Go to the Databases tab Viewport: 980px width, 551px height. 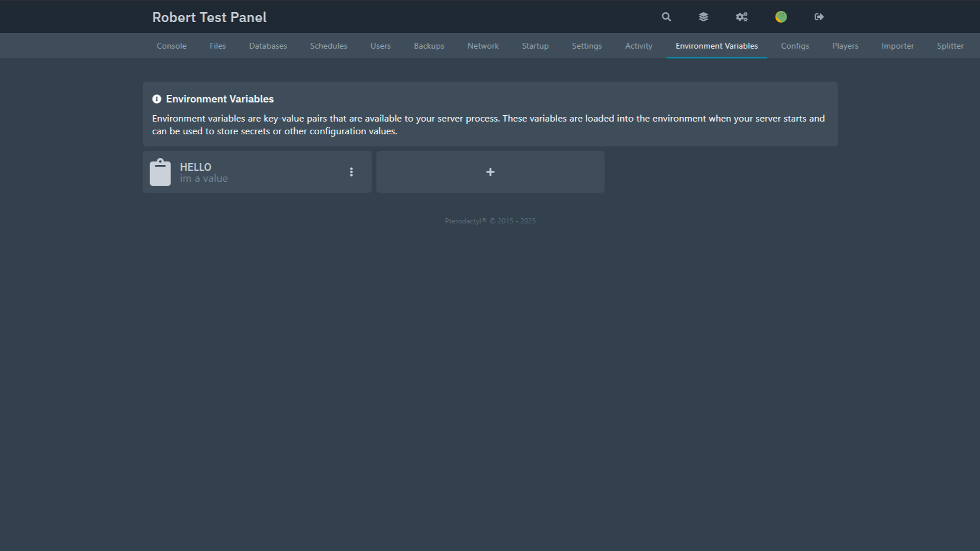[x=268, y=46]
